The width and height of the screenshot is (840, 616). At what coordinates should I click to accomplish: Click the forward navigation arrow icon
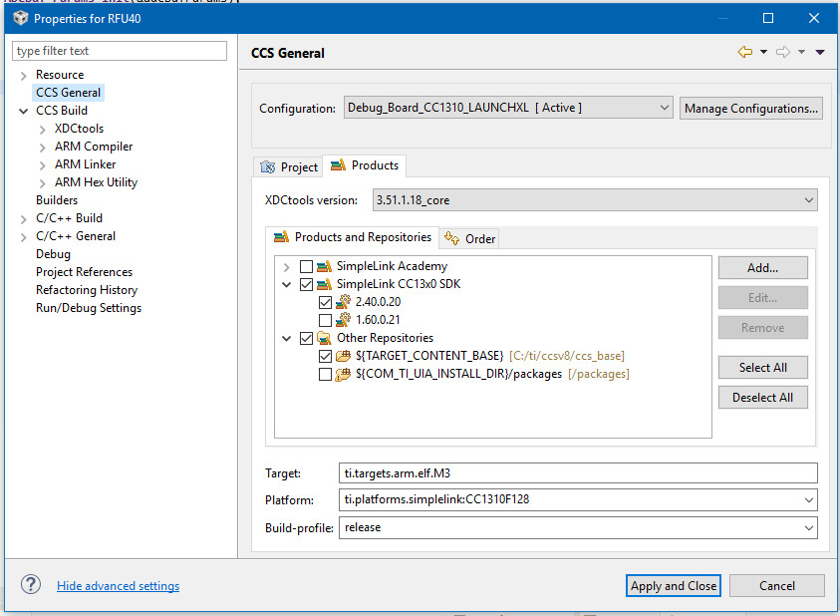pyautogui.click(x=783, y=53)
